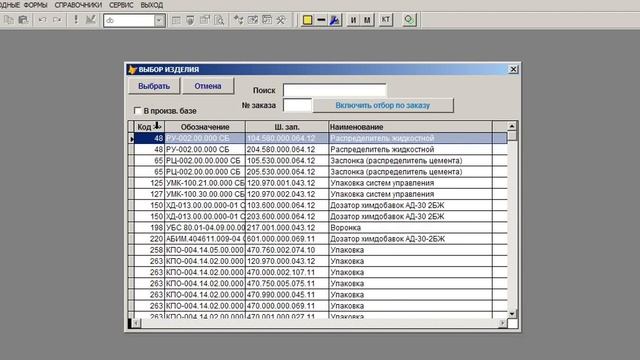Click the print preview magnifier icon

219,20
